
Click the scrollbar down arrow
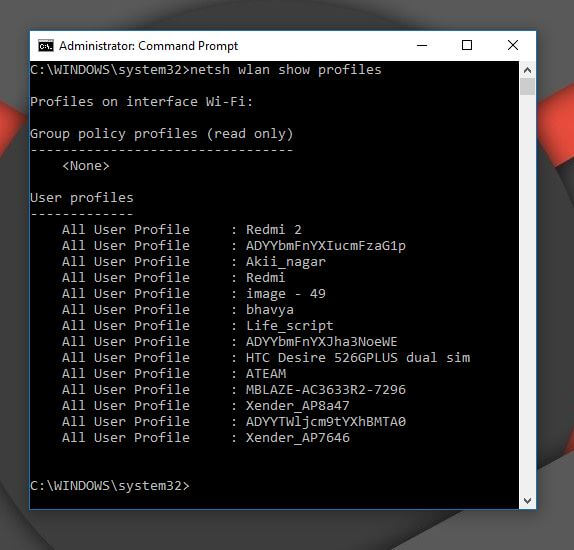(x=527, y=500)
